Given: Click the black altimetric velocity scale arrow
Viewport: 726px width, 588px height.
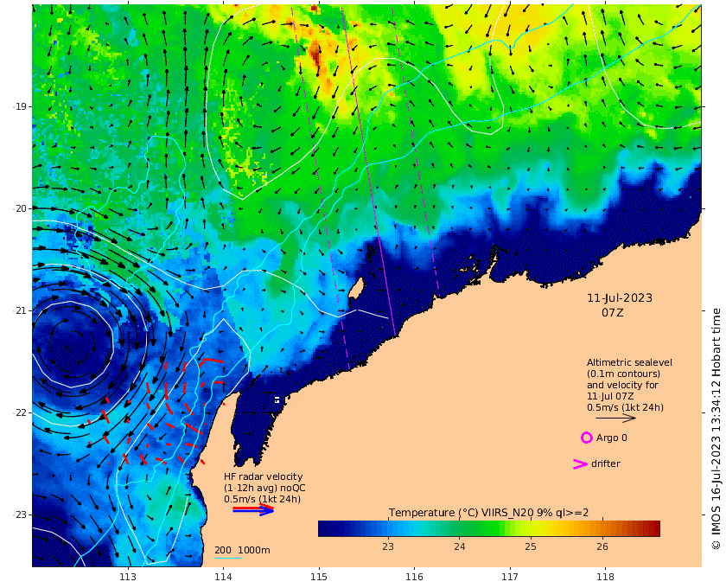Looking at the screenshot, I should click(615, 418).
